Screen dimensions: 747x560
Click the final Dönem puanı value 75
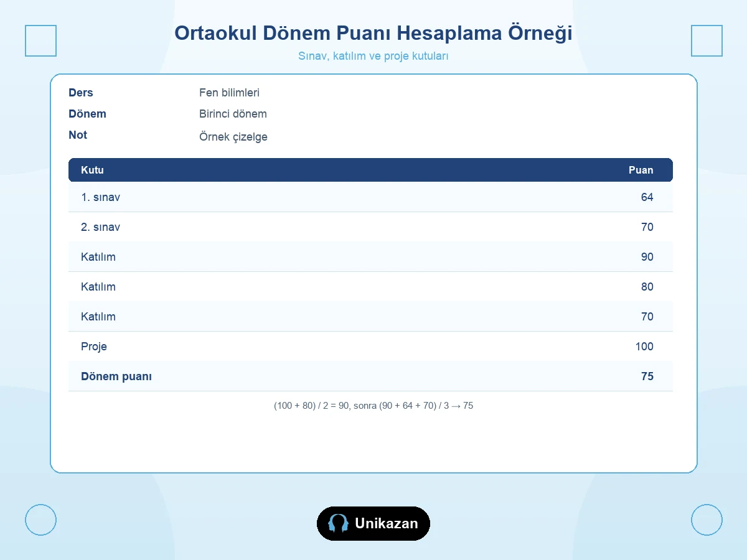(647, 376)
